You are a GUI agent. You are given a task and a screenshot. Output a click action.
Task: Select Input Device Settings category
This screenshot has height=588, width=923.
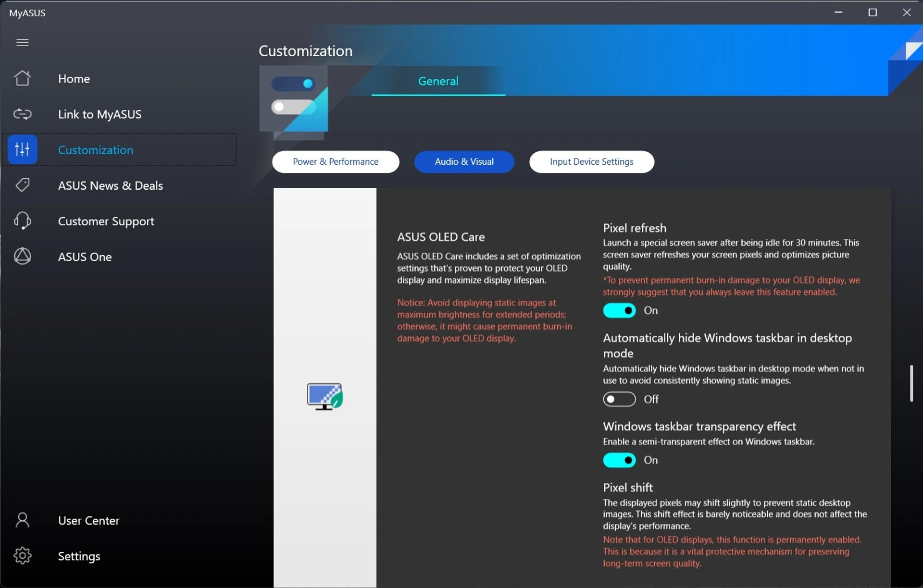591,161
